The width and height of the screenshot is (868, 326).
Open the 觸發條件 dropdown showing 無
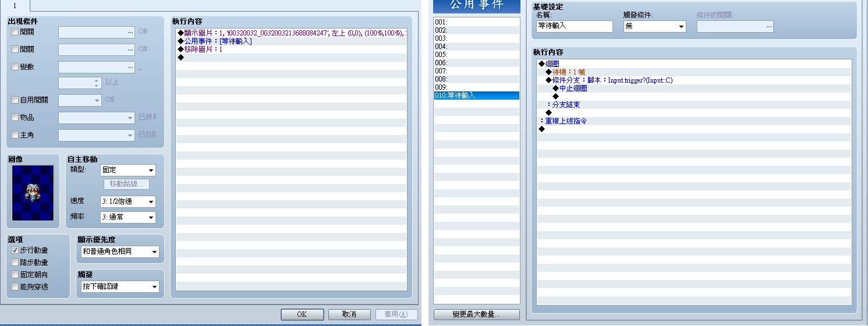655,26
